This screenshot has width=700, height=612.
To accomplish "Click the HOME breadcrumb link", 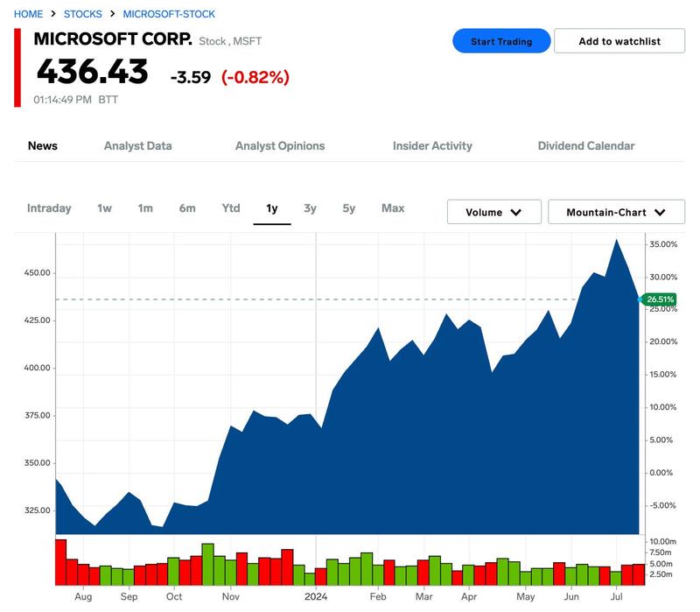I will [x=28, y=14].
